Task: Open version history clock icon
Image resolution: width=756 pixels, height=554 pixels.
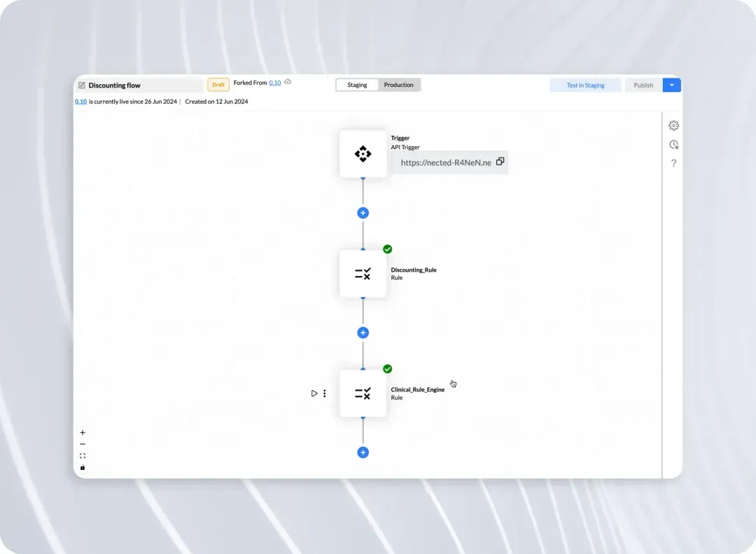Action: [x=673, y=144]
